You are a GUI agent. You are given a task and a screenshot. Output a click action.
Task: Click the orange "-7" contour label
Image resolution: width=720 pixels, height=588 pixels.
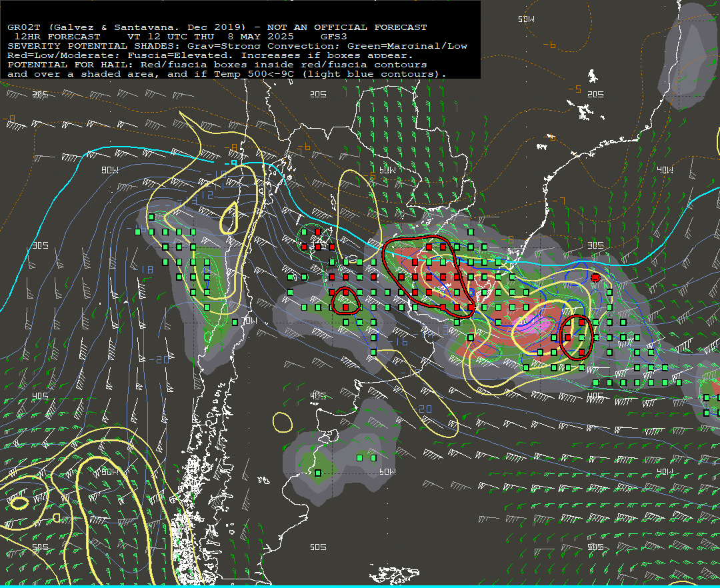(559, 201)
